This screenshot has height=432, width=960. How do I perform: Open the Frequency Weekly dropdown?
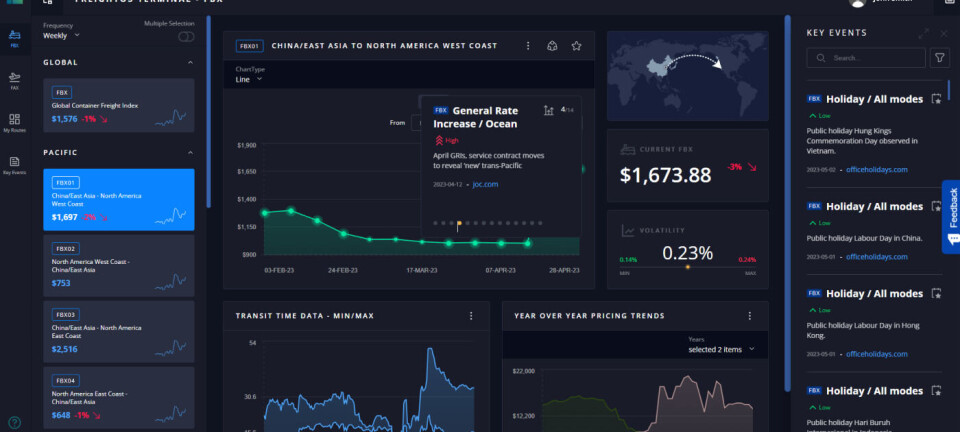pos(61,36)
